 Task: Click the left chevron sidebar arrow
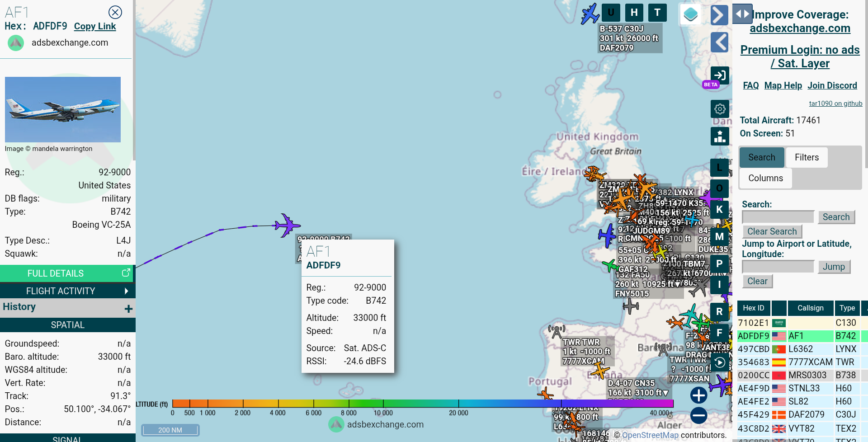(x=719, y=42)
